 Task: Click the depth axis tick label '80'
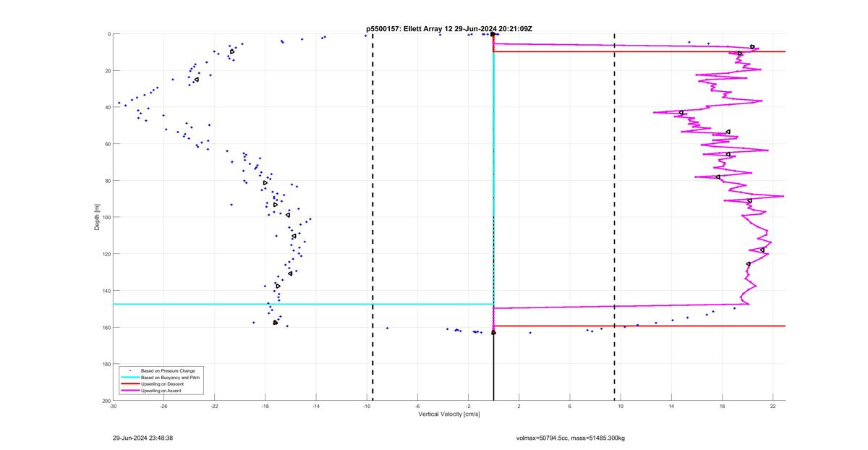pyautogui.click(x=107, y=181)
